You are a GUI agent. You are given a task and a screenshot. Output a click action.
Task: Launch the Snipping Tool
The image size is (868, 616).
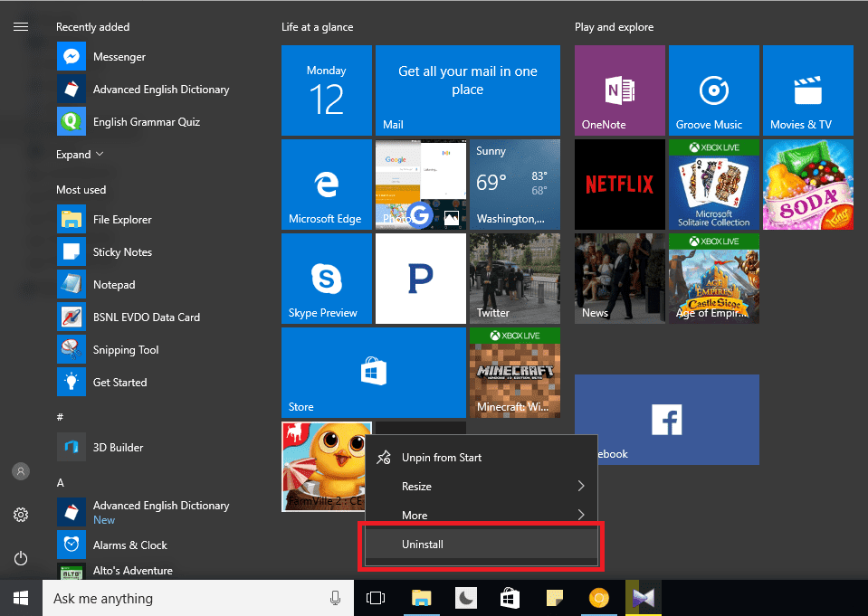coord(72,350)
